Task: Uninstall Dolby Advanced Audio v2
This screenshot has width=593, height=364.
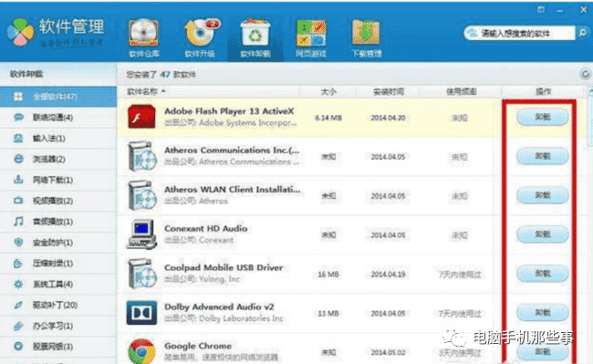Action: click(542, 313)
